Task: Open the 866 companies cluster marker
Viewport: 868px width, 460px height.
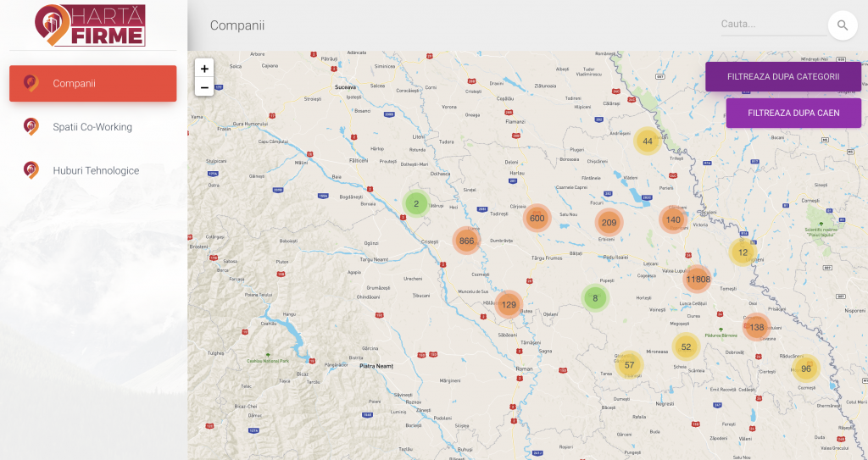Action: point(466,241)
